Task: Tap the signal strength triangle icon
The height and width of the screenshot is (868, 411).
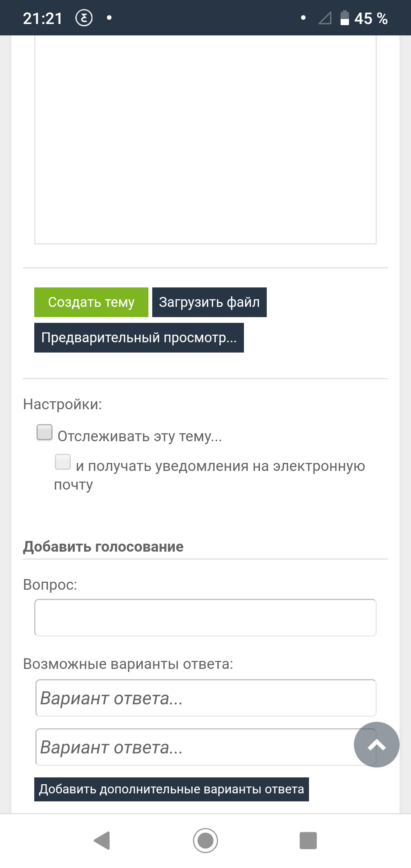Action: pos(325,18)
